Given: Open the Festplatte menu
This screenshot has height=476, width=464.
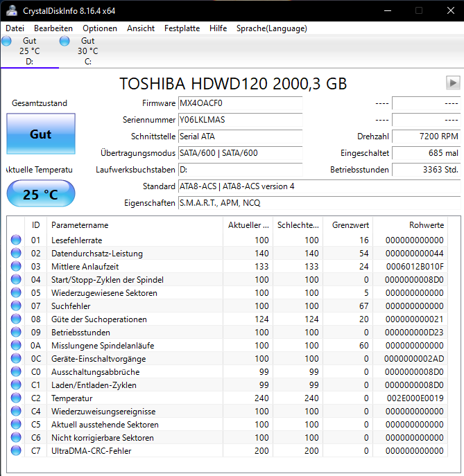Looking at the screenshot, I should click(182, 28).
